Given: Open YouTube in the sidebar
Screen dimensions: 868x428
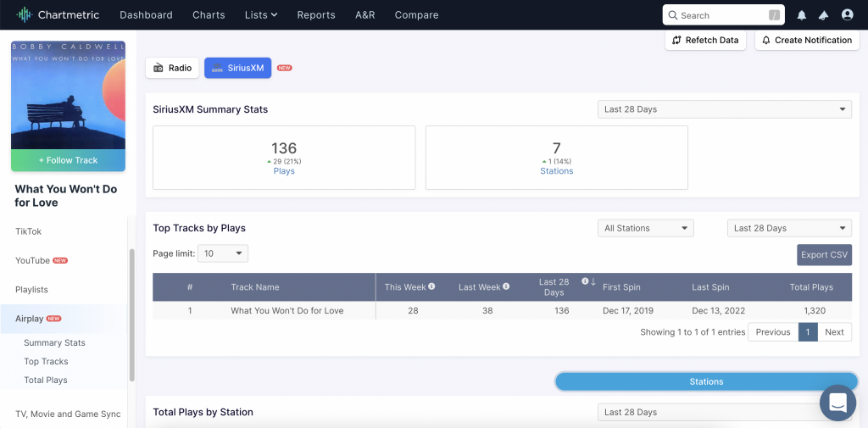Looking at the screenshot, I should (33, 260).
